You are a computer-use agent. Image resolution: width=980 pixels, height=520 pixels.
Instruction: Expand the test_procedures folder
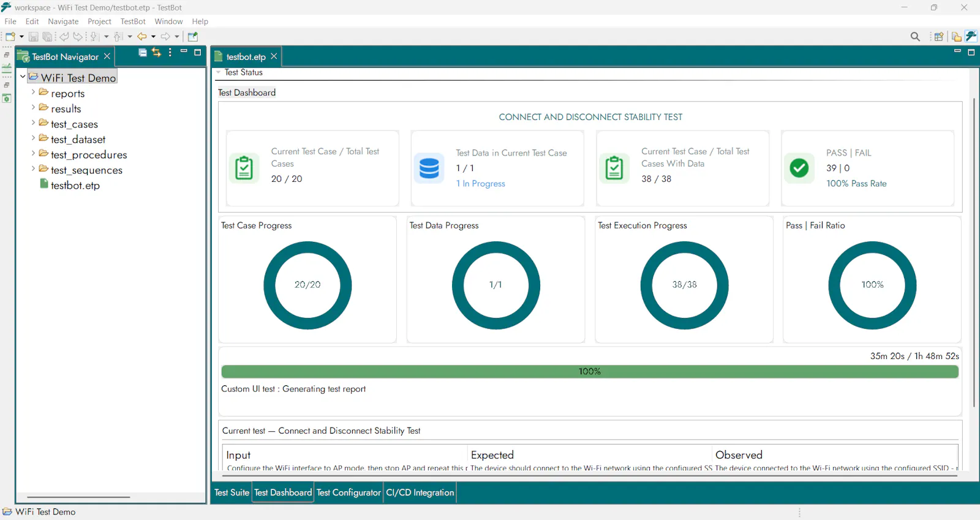click(33, 153)
